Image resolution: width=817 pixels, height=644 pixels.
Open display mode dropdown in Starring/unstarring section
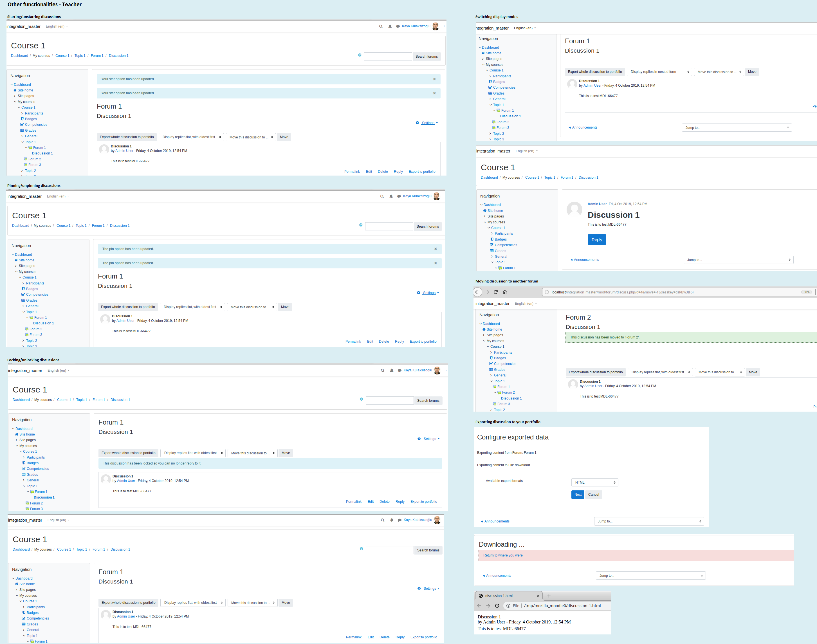(x=191, y=137)
